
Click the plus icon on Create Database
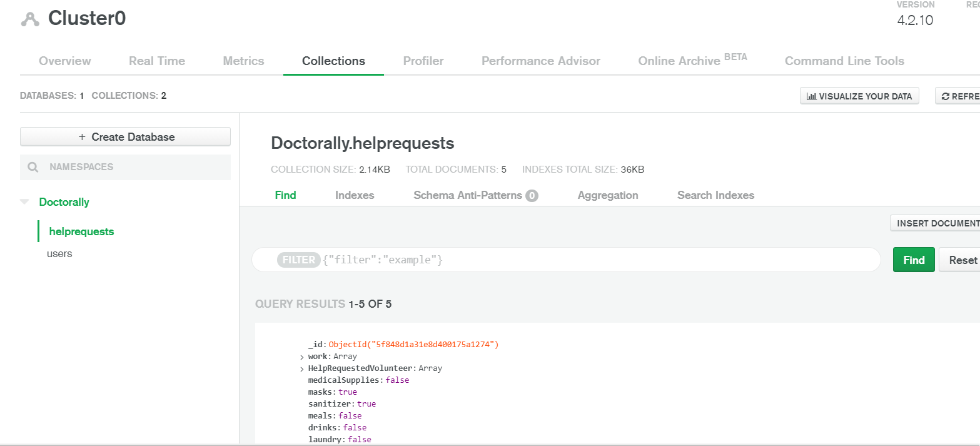[x=81, y=137]
